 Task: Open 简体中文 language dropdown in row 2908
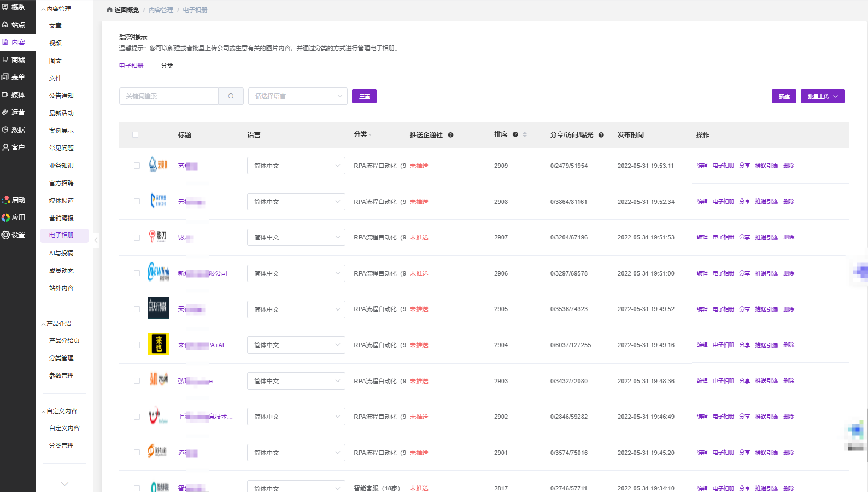pos(296,202)
